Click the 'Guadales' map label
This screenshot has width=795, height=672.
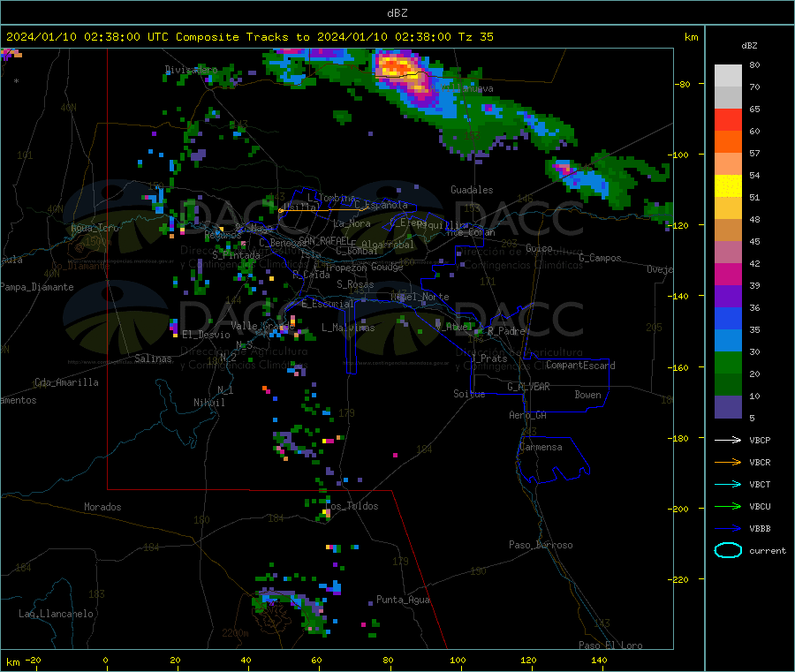[x=472, y=190]
